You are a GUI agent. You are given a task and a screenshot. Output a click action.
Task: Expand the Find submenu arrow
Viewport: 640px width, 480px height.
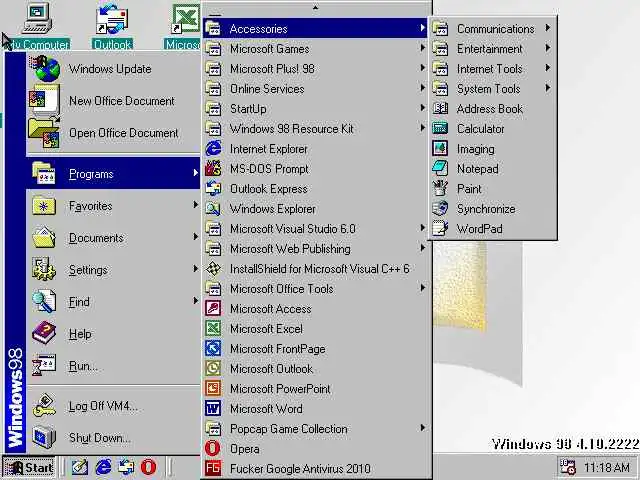196,301
